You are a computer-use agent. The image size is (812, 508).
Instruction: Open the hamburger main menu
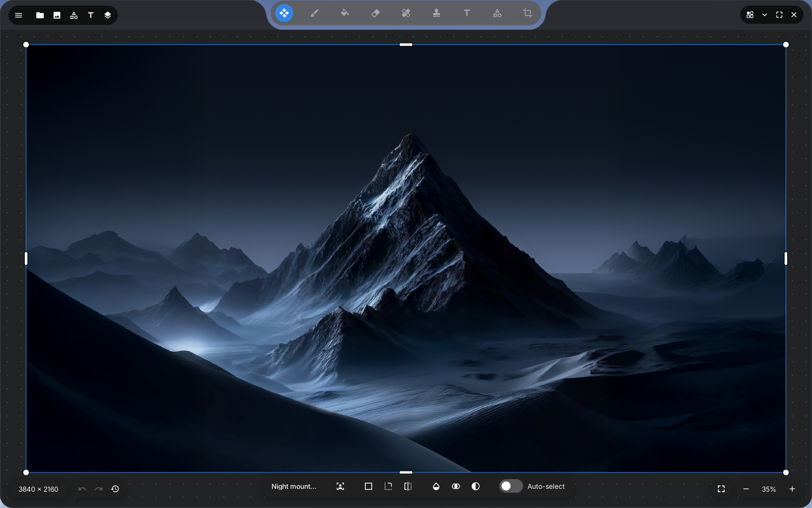(19, 15)
